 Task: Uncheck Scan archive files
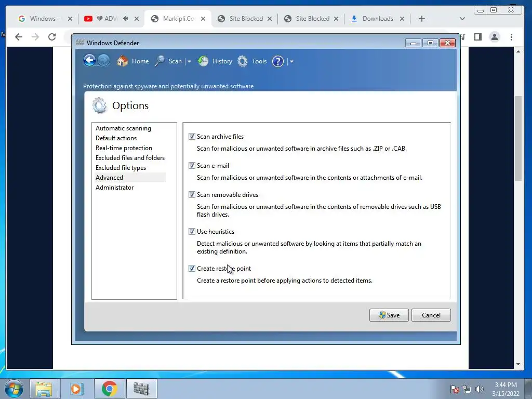pos(192,137)
